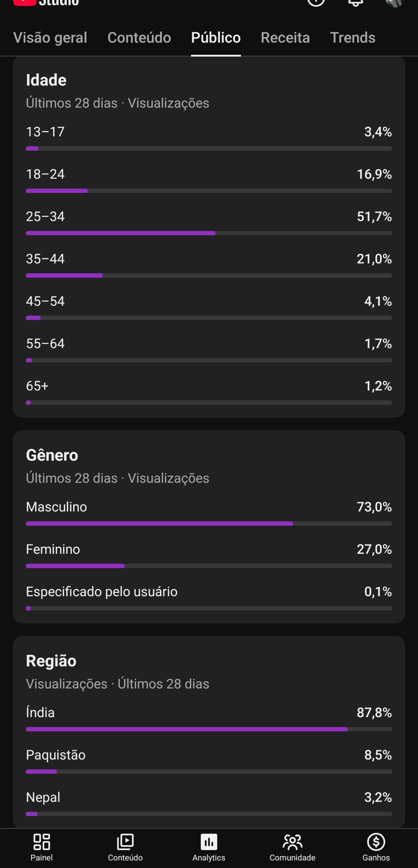Tap the 25–34 age progress bar
This screenshot has height=868, width=418.
[209, 233]
